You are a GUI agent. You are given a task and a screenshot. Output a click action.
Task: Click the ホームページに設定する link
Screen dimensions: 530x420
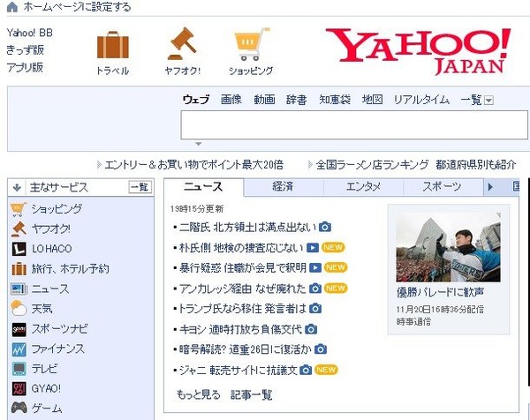(x=78, y=7)
